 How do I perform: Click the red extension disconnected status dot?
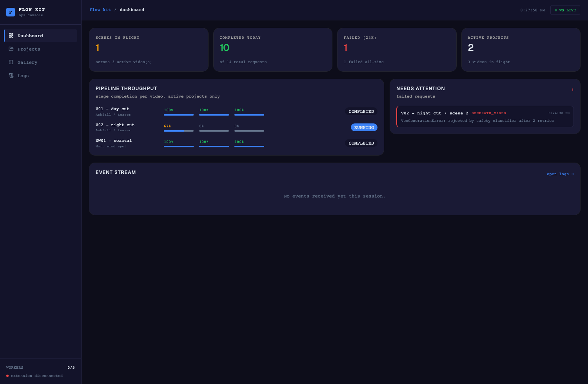pos(7,376)
